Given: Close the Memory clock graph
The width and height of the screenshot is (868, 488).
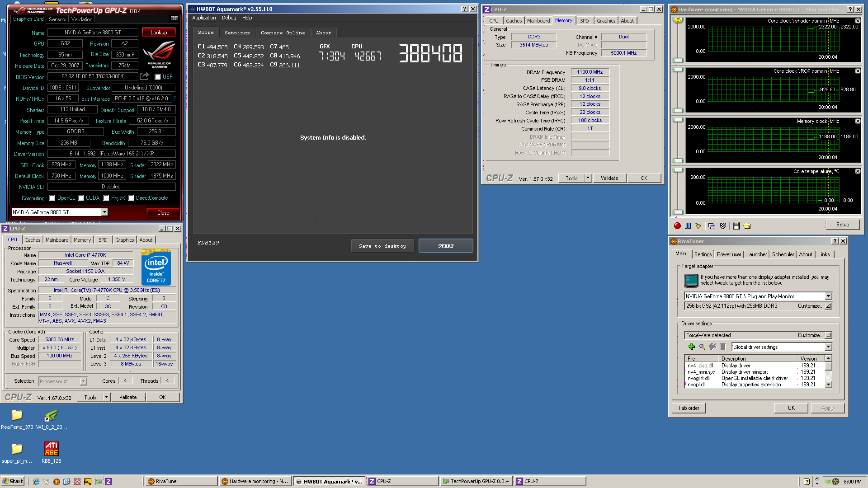Looking at the screenshot, I should [858, 121].
